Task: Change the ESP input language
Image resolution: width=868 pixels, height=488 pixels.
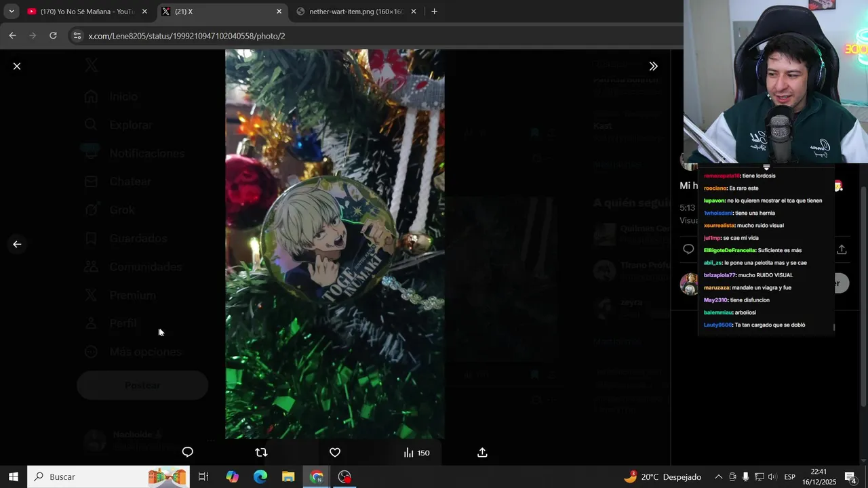Action: (x=789, y=476)
